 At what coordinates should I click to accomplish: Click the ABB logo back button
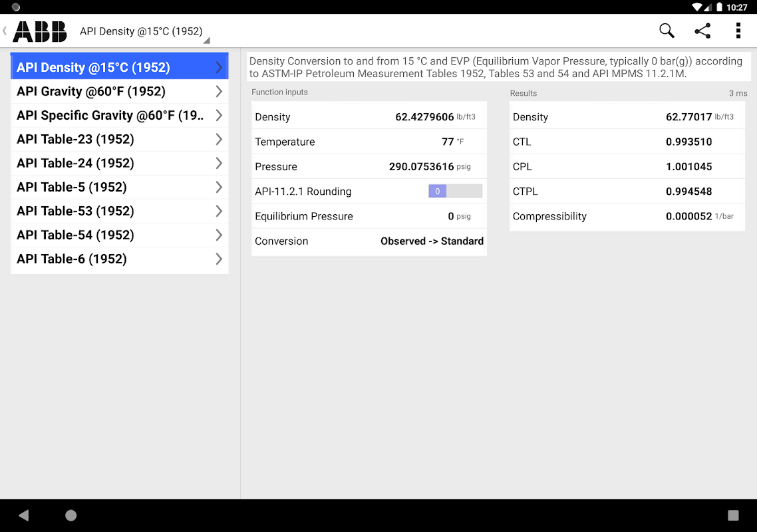tap(35, 31)
